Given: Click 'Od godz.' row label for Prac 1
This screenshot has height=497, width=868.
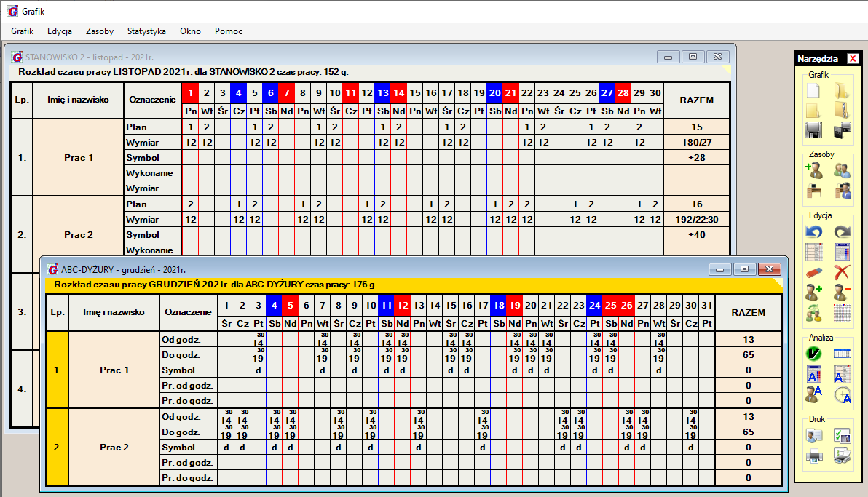Looking at the screenshot, I should 188,339.
